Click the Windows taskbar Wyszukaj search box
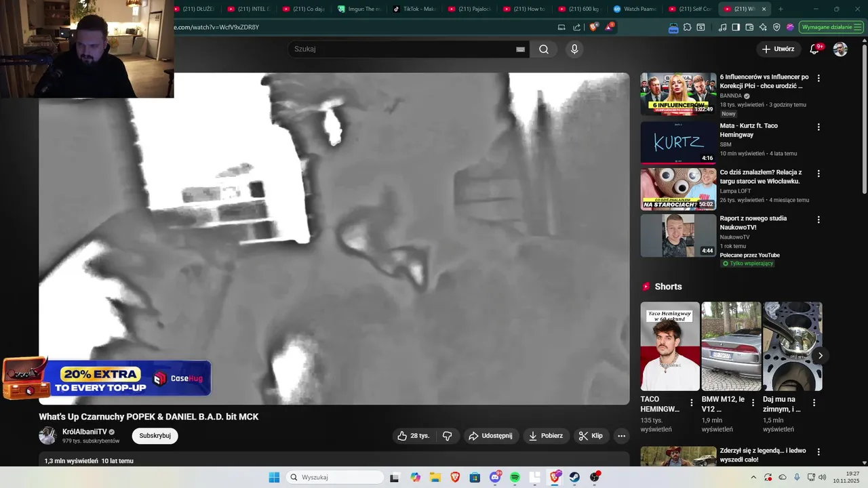Image resolution: width=868 pixels, height=488 pixels. point(335,477)
